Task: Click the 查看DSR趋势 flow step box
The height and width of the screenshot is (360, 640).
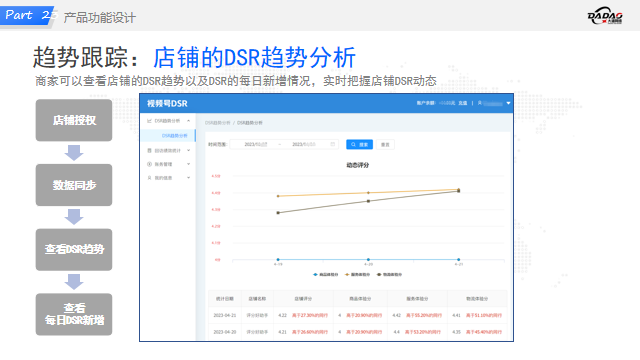Action: [x=74, y=249]
